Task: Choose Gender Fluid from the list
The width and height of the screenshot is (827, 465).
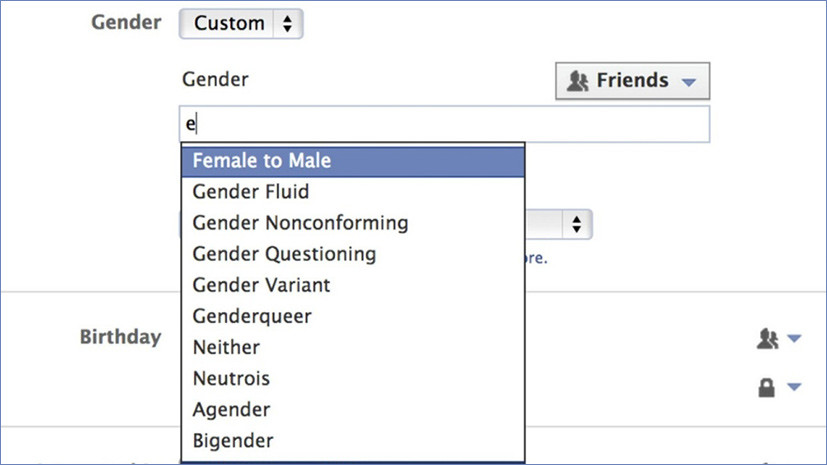Action: click(353, 192)
